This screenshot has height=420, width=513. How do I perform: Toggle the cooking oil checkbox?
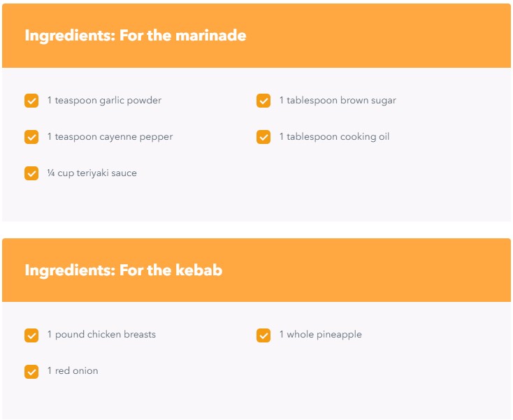tap(263, 137)
